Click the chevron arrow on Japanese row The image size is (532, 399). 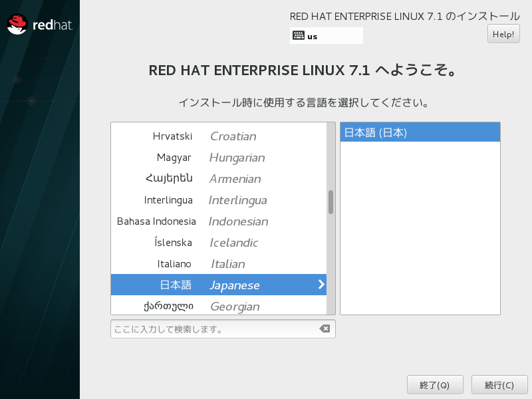(x=321, y=285)
